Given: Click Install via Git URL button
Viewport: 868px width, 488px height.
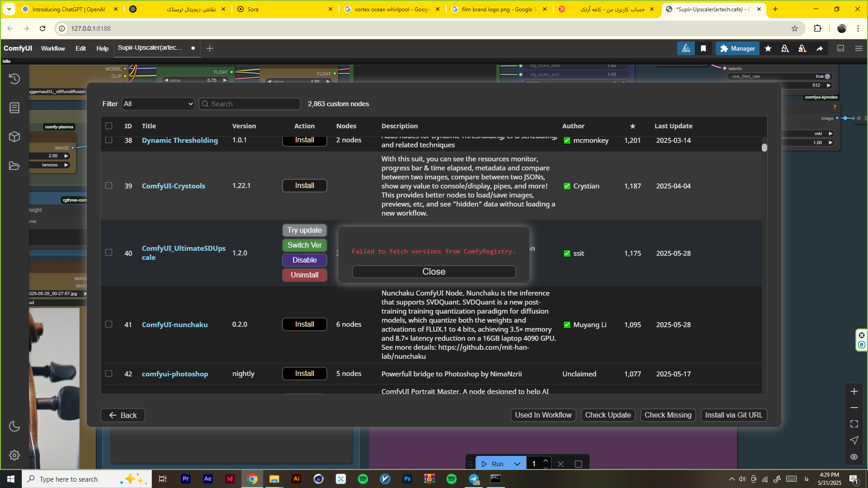Looking at the screenshot, I should [x=733, y=415].
